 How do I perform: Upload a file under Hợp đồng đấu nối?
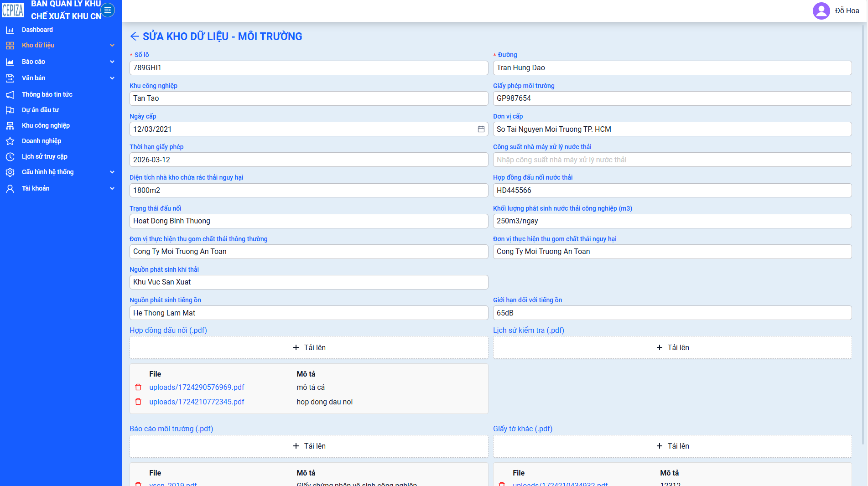(x=309, y=347)
